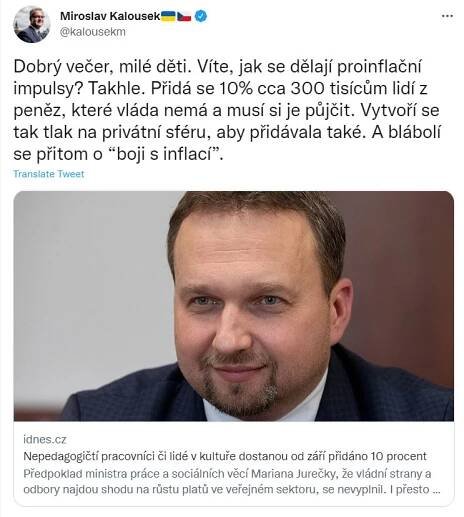Open the three-dots more options menu
Screen dimensions: 464x517
click(447, 16)
